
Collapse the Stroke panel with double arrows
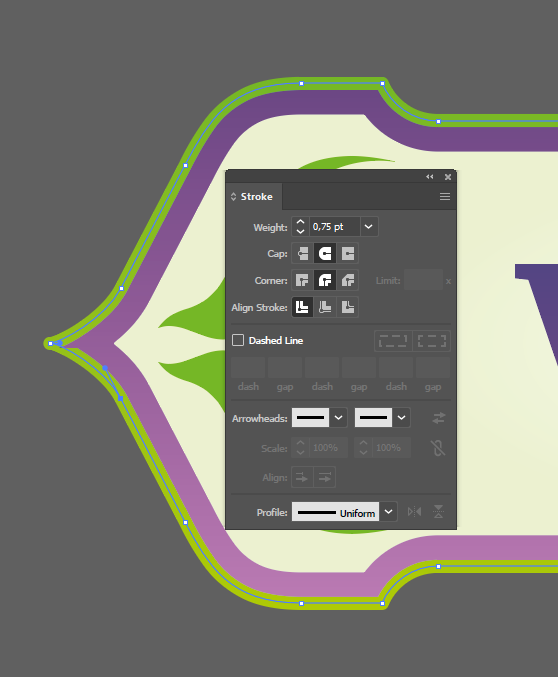(430, 177)
